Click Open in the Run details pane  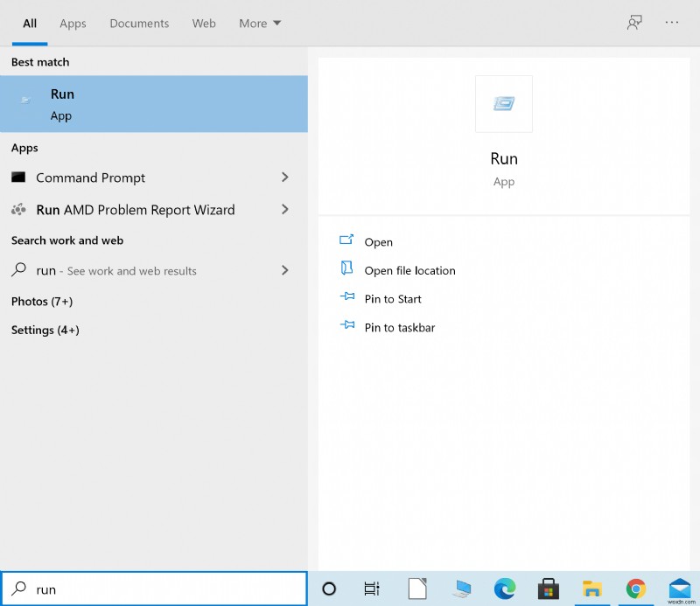(x=378, y=242)
